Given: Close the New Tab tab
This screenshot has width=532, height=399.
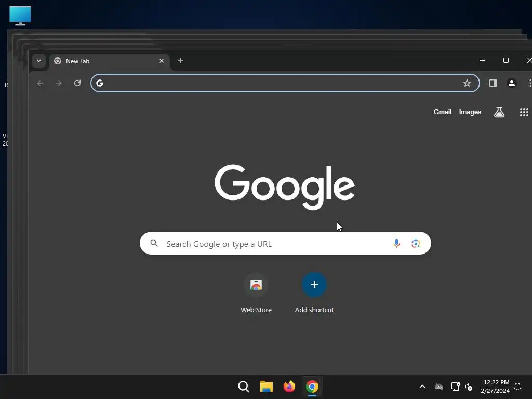Looking at the screenshot, I should 162,61.
